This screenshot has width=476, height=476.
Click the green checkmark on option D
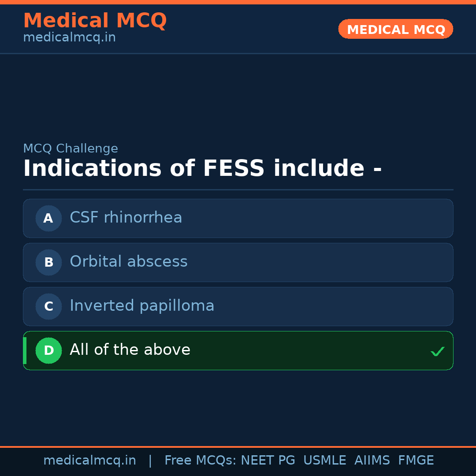click(437, 351)
